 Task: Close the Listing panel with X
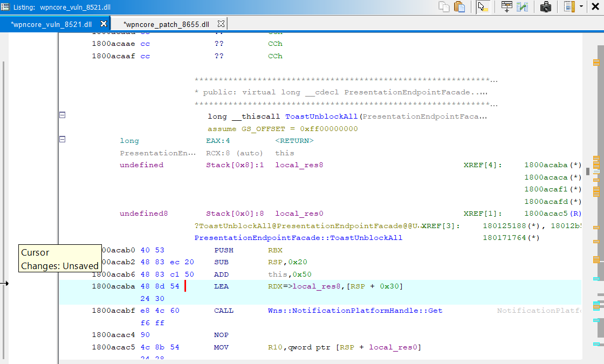tap(595, 7)
